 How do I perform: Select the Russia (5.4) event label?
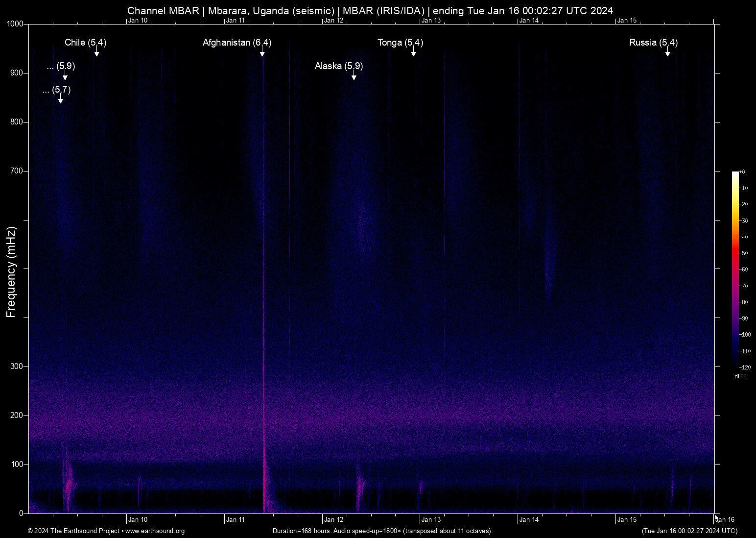653,43
